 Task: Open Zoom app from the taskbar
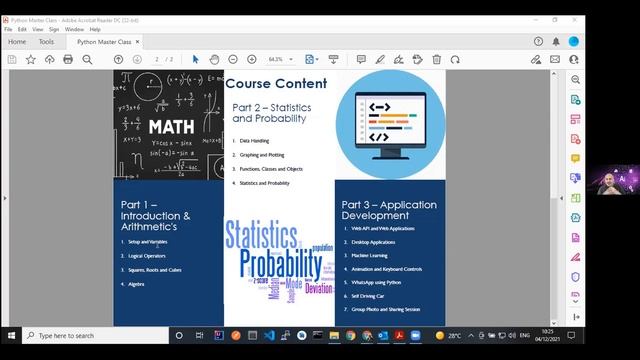(415, 336)
